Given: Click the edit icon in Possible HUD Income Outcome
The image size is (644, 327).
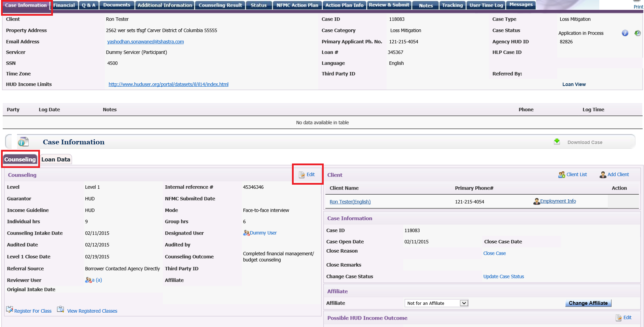Looking at the screenshot, I should click(619, 318).
